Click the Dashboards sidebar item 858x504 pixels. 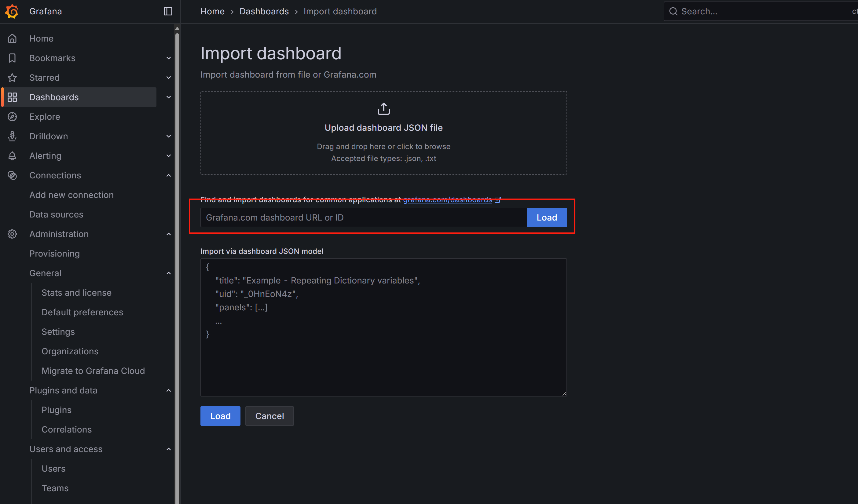[x=79, y=97]
